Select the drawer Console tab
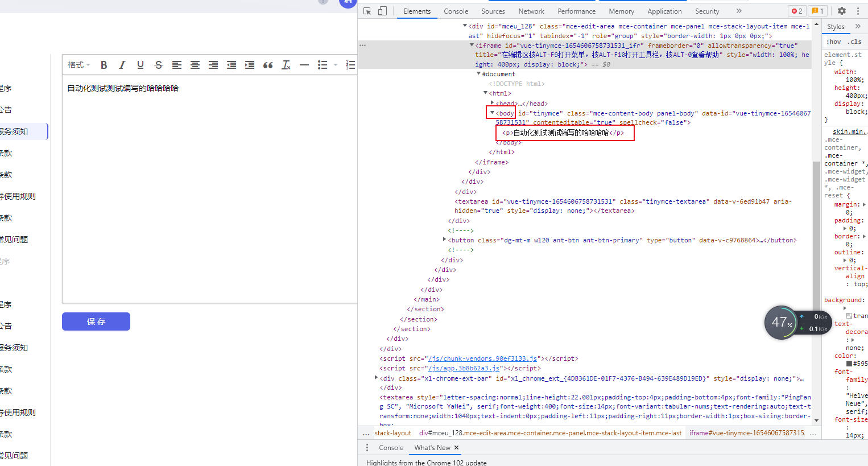Image resolution: width=868 pixels, height=466 pixels. click(x=391, y=448)
